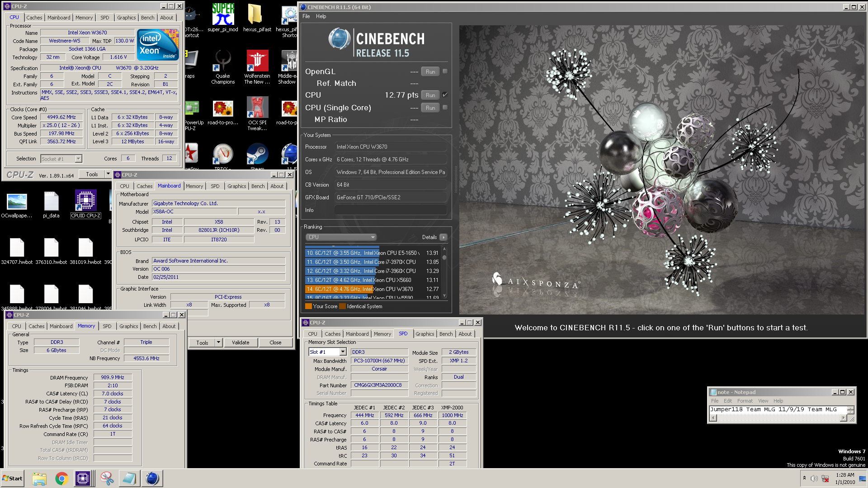
Task: Switch to Cinebench via its taskbar button
Action: pos(152,479)
